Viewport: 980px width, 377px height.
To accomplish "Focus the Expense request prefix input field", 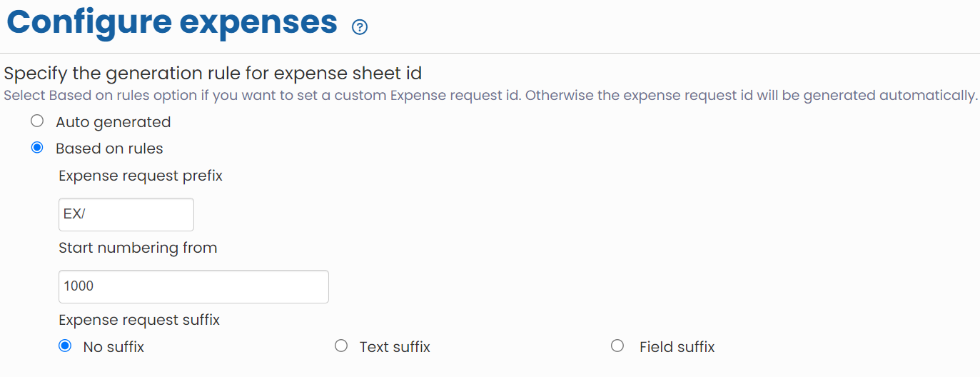I will (126, 214).
